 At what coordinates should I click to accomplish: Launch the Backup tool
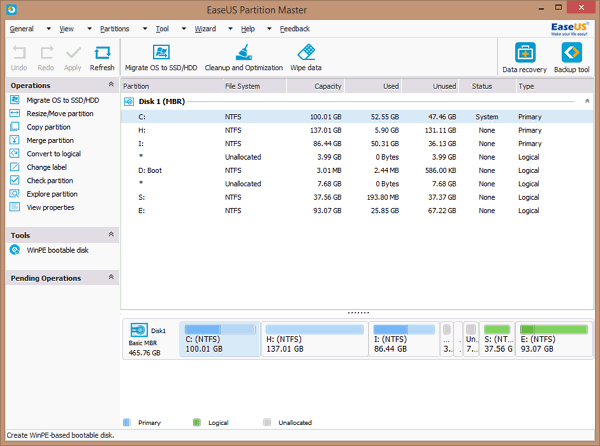point(571,58)
